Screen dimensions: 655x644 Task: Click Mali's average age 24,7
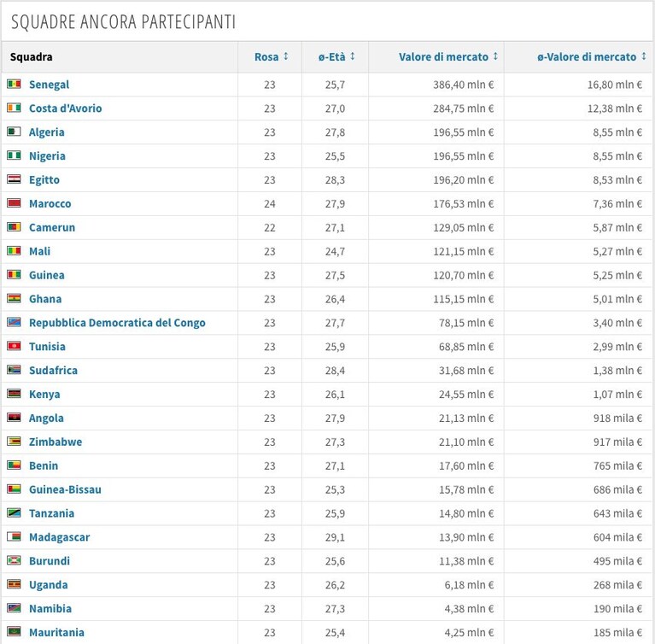point(335,252)
